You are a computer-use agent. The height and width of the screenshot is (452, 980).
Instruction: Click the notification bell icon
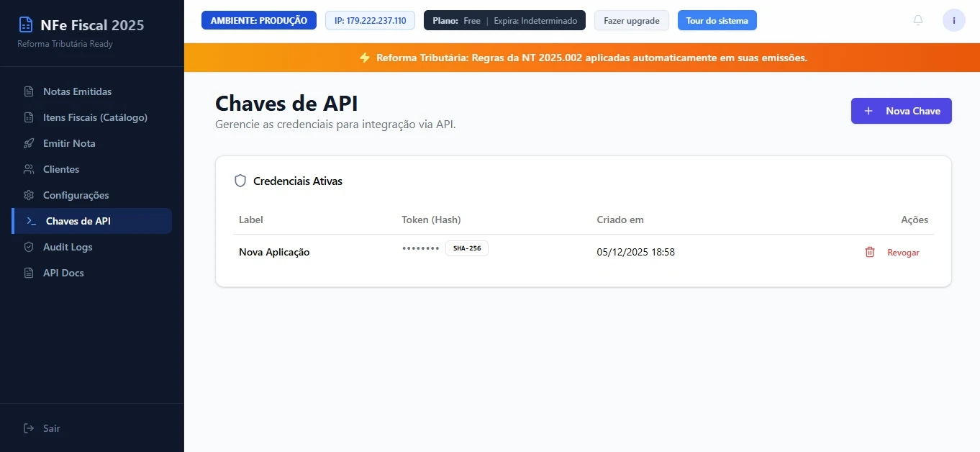click(x=917, y=20)
